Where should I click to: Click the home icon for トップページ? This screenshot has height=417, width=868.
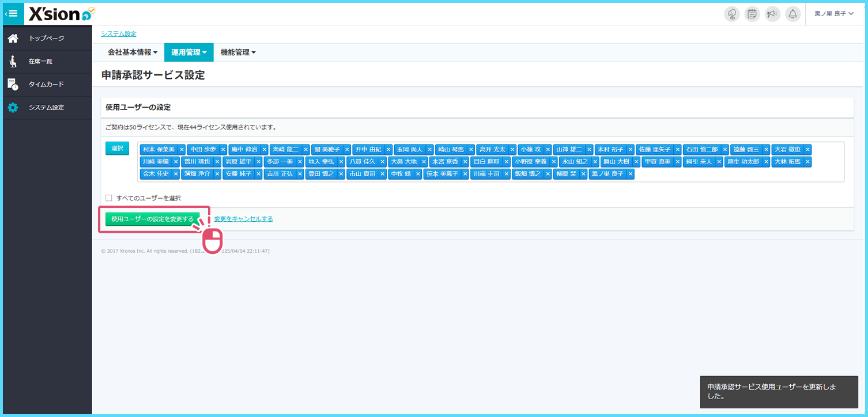[13, 39]
